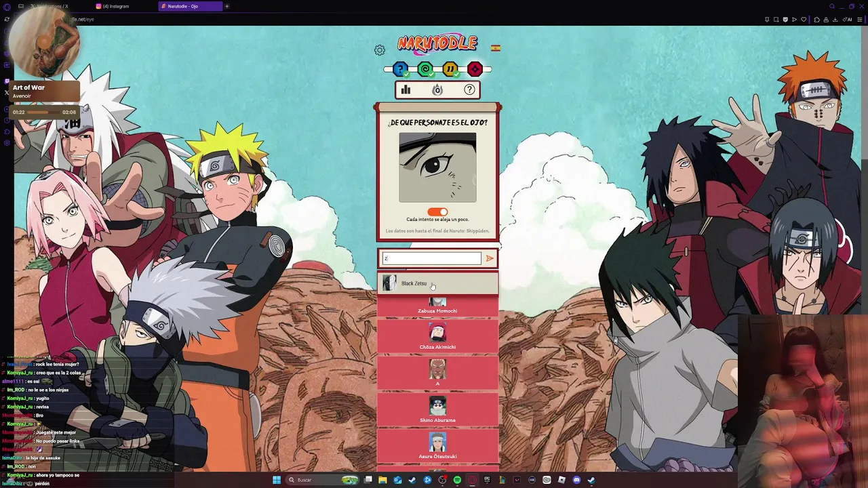Open File Explorer from taskbar

point(382,480)
